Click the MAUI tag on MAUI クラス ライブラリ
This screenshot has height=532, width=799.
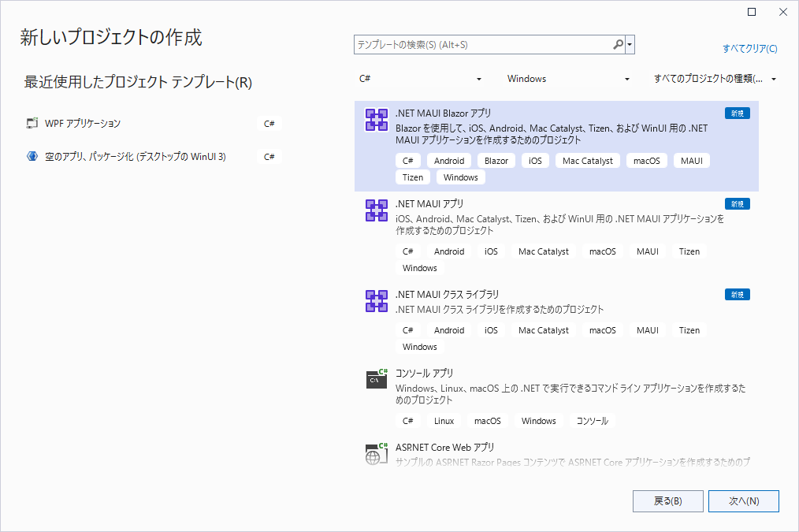tap(647, 330)
